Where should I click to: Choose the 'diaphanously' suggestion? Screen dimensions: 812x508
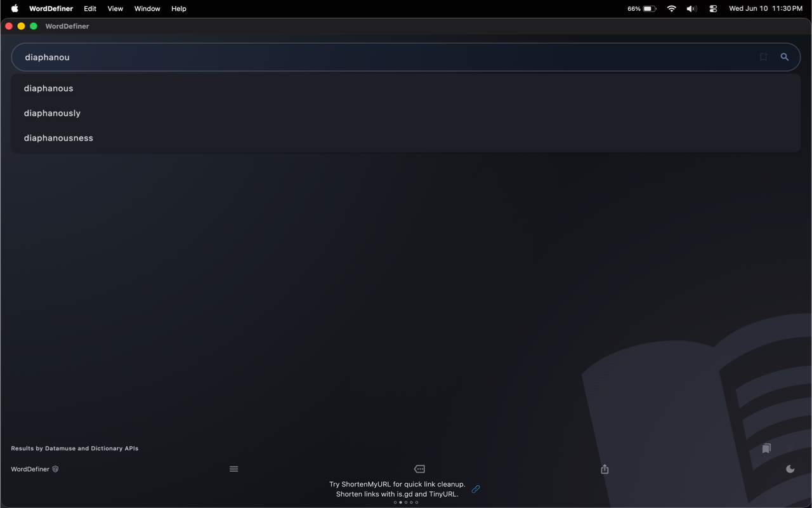click(406, 113)
